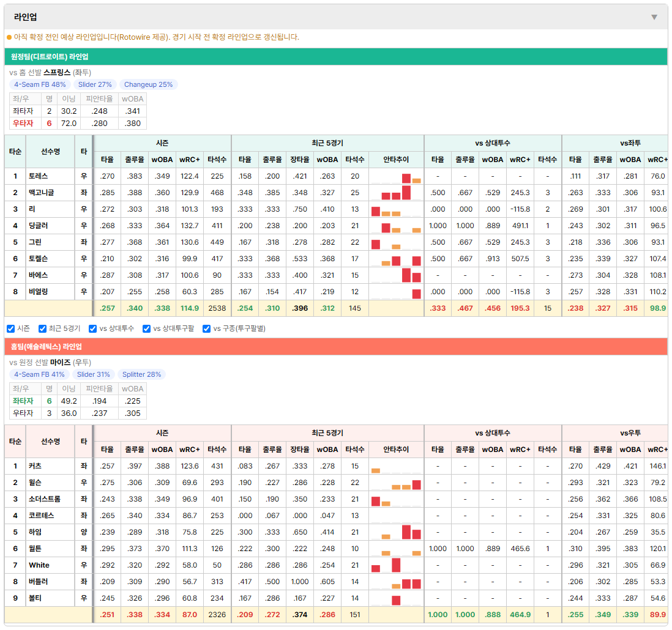The width and height of the screenshot is (672, 630).
Task: Collapse the 라인업 panel arrow
Action: pos(654,17)
